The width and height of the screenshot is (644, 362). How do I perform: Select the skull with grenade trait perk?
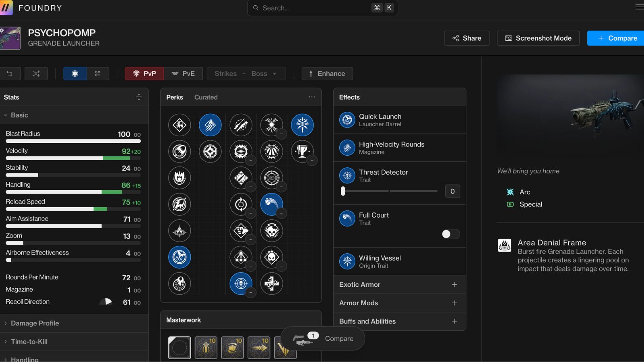pos(272,257)
